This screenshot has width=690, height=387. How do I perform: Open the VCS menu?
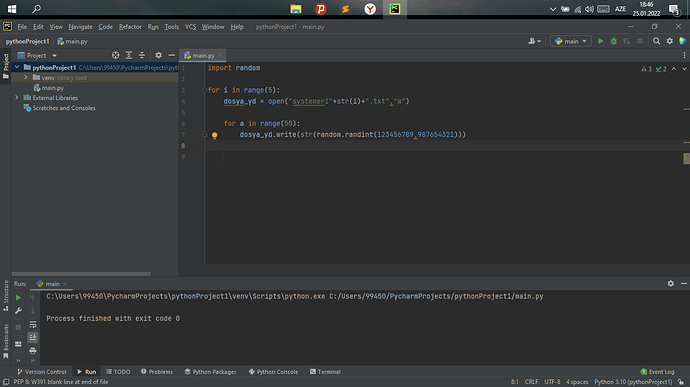point(190,27)
